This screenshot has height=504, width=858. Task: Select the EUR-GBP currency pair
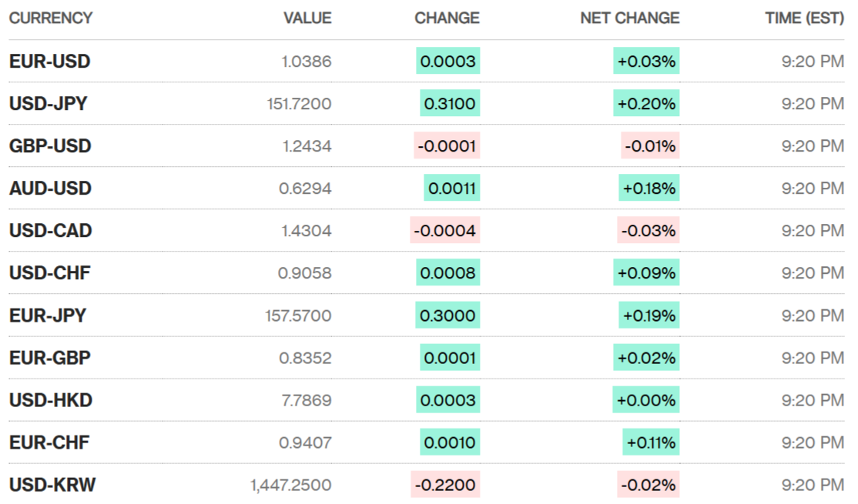click(49, 358)
